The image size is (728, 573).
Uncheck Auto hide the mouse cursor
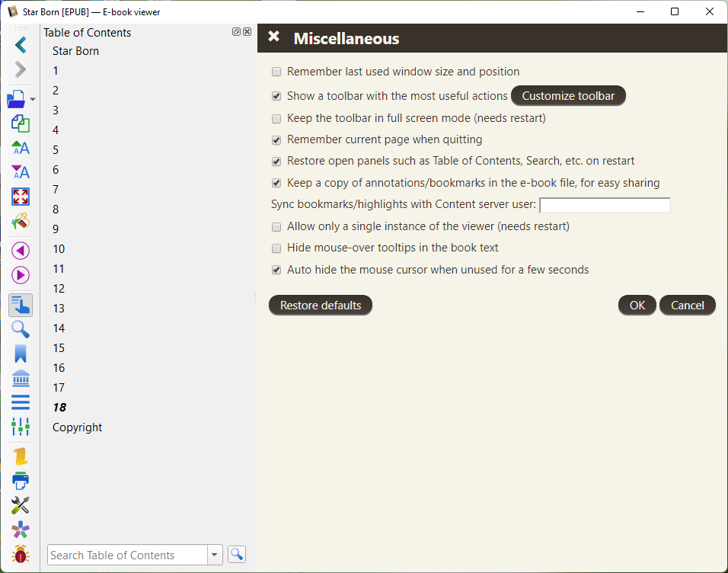(276, 270)
